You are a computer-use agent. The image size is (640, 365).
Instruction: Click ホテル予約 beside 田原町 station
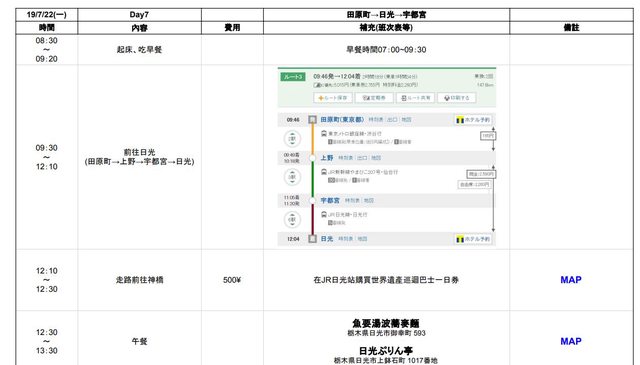[473, 120]
